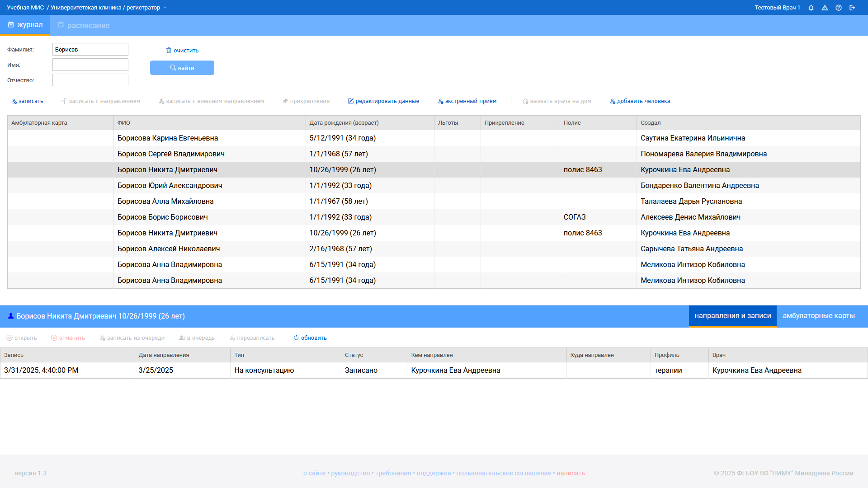Click 'обновить' refresh icon
This screenshot has width=868, height=488.
pyautogui.click(x=296, y=338)
